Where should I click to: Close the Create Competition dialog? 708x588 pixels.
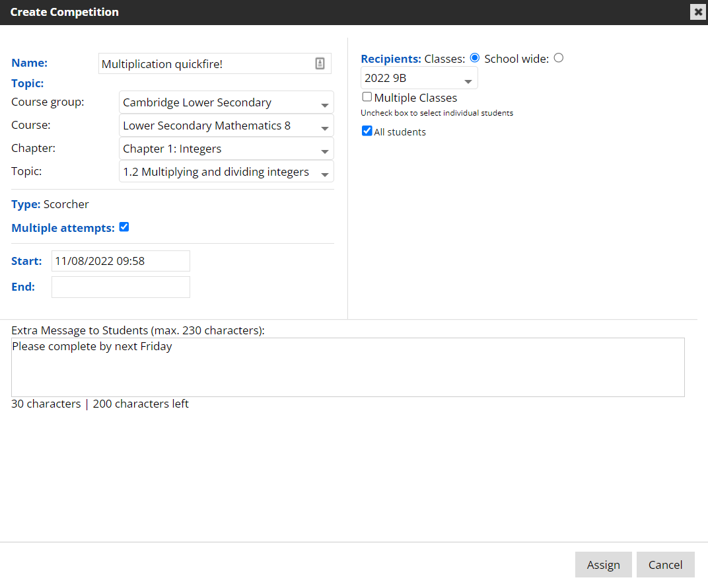698,12
